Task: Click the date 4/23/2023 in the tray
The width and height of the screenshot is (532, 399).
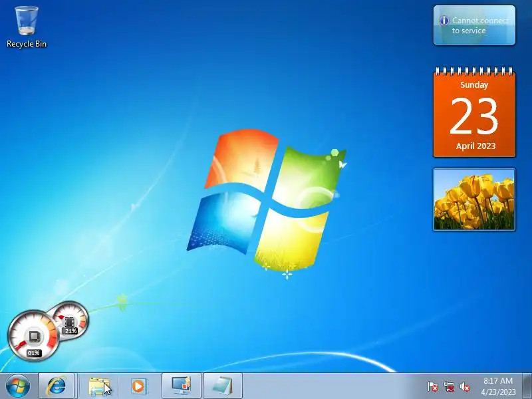Action: 498,392
